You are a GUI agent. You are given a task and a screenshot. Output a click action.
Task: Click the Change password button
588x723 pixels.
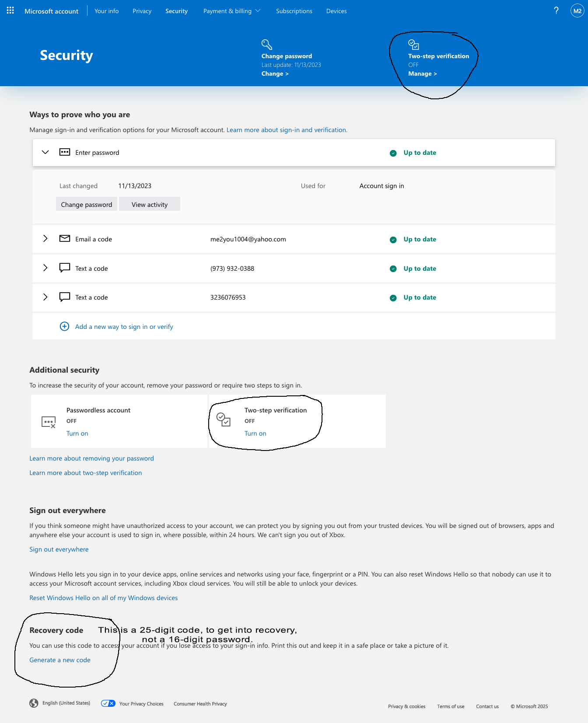pyautogui.click(x=87, y=204)
